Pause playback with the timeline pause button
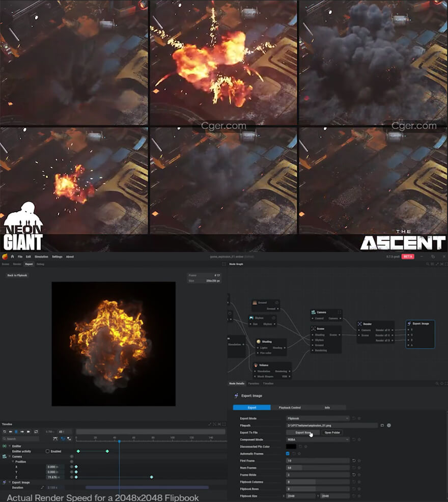The height and width of the screenshot is (502, 448). coord(16,432)
